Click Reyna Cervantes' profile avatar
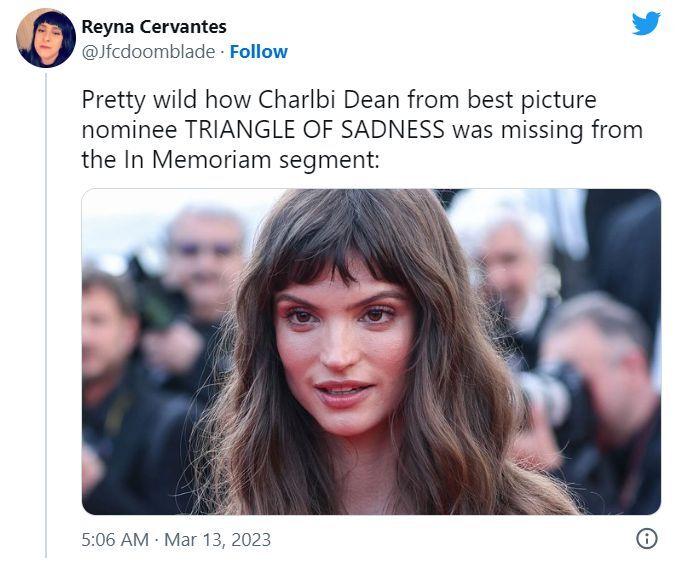The width and height of the screenshot is (680, 563). tap(46, 38)
